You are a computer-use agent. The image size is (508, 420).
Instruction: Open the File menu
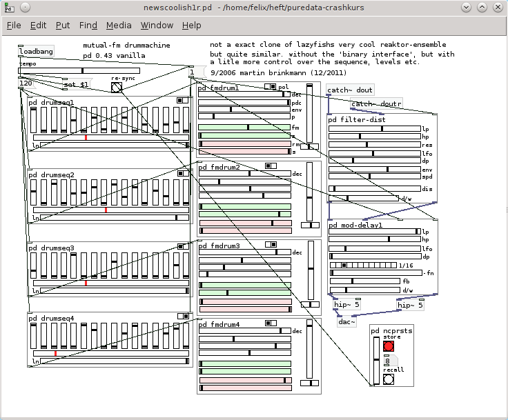[14, 26]
